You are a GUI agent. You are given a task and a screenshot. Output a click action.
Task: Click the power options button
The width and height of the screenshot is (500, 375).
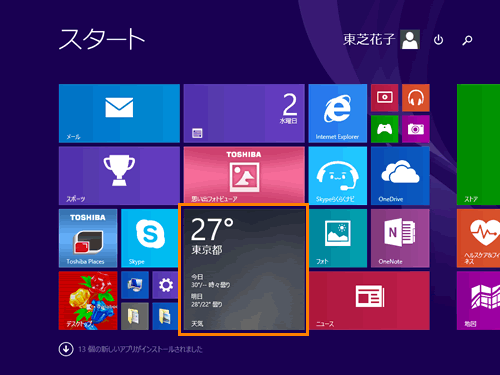click(438, 40)
